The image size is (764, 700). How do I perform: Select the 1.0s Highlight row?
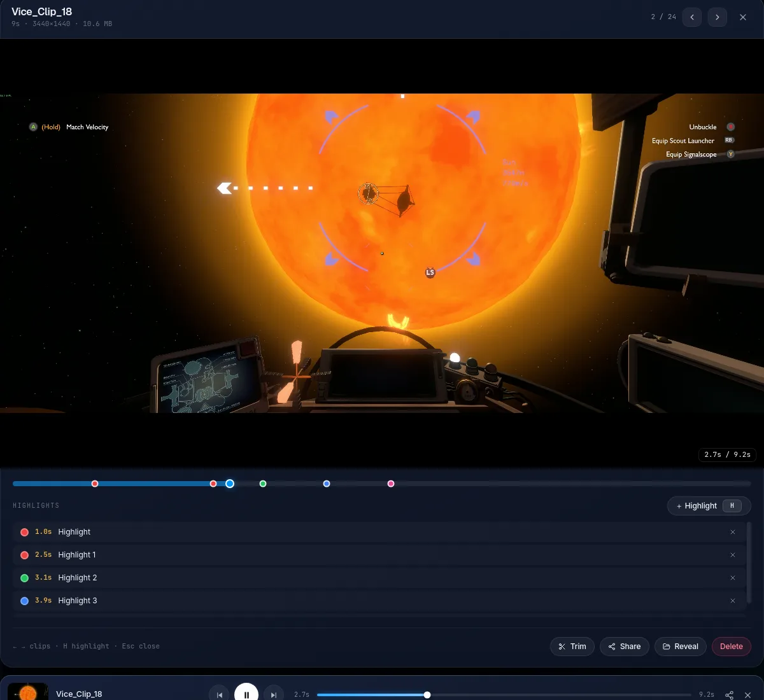pos(379,532)
